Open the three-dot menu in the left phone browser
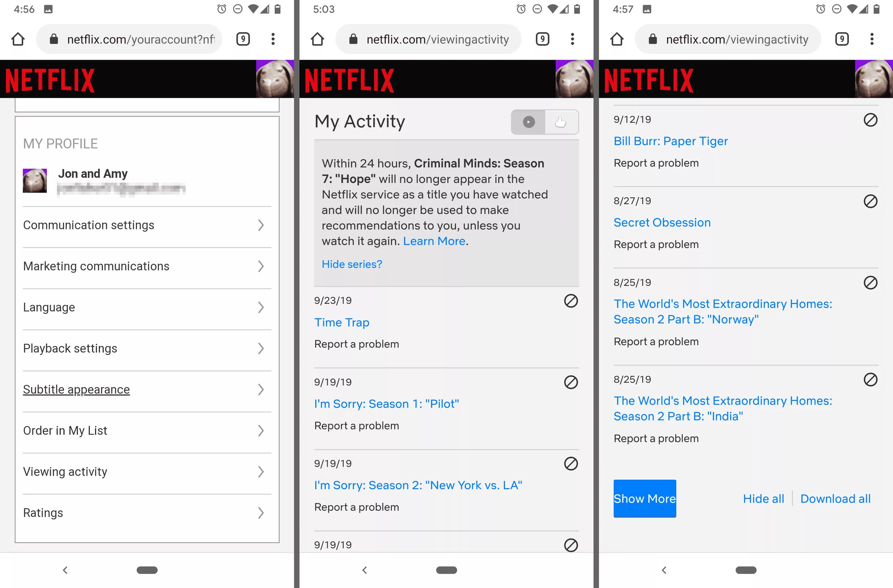This screenshot has height=588, width=893. pos(273,39)
